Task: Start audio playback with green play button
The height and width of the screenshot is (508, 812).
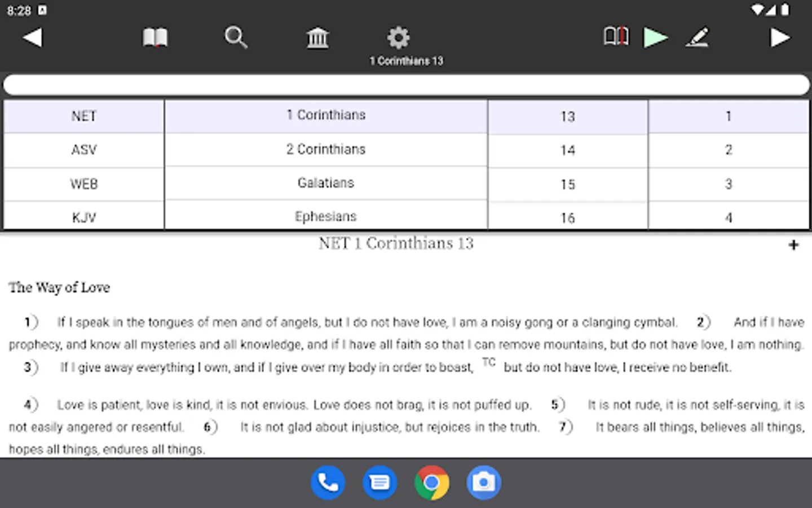Action: (656, 38)
